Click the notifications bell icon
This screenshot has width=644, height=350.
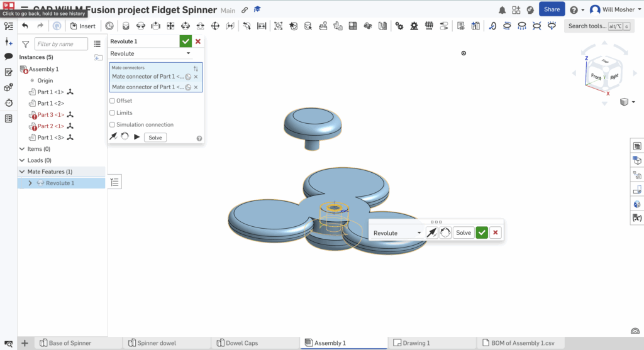click(502, 10)
